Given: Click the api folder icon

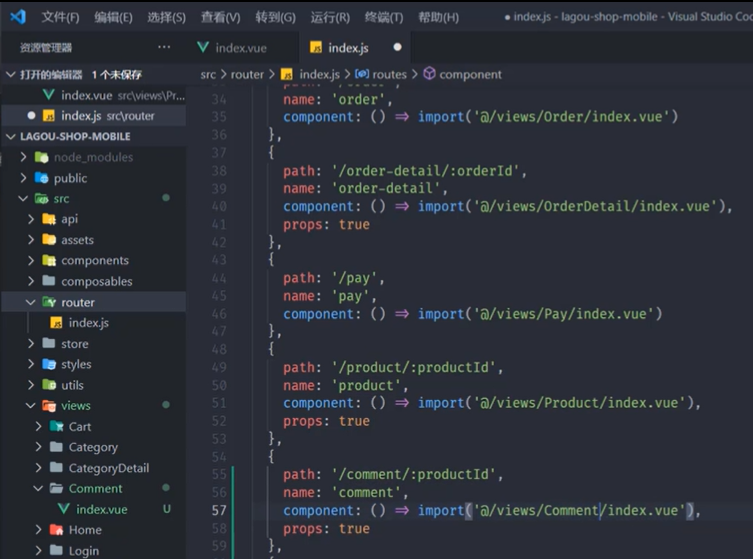Looking at the screenshot, I should (x=49, y=219).
